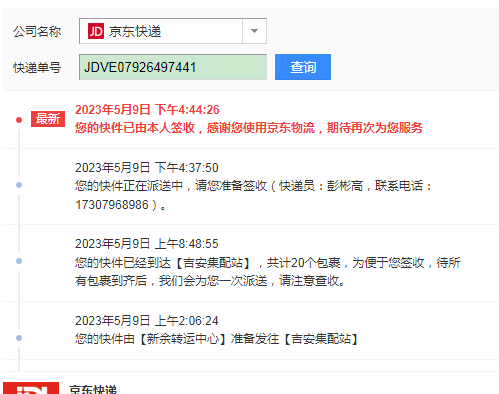Select the 京东快递 company name field

coord(173,31)
